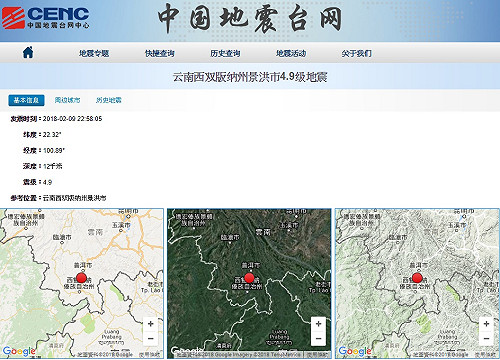Viewport: 500px width, 360px height.
Task: Click the 使用条款 link on road map
Action: pyautogui.click(x=149, y=355)
